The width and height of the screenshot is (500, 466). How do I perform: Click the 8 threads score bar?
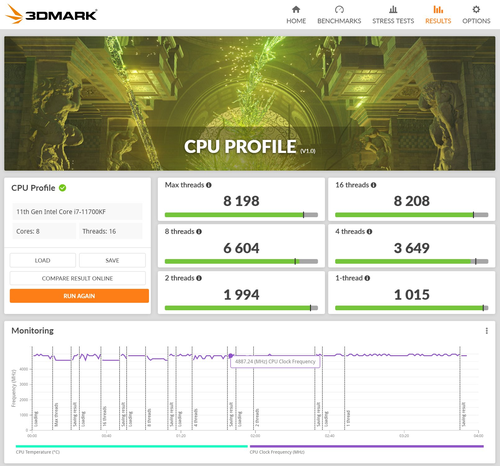(x=241, y=262)
